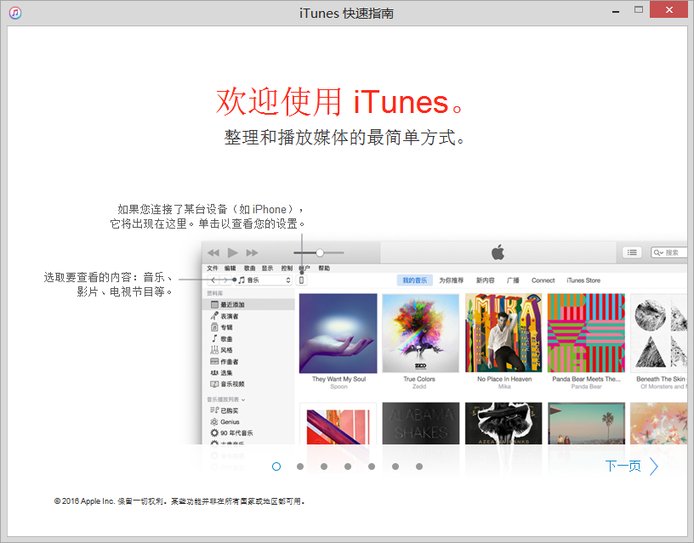Click the Zedd artist name under True Colors
694x543 pixels.
(x=419, y=387)
